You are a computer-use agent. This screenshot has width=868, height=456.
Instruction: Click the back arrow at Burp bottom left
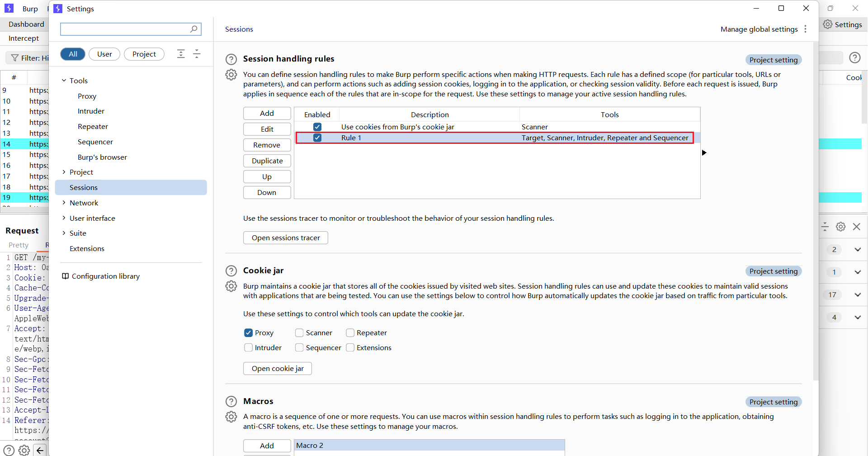click(x=40, y=450)
